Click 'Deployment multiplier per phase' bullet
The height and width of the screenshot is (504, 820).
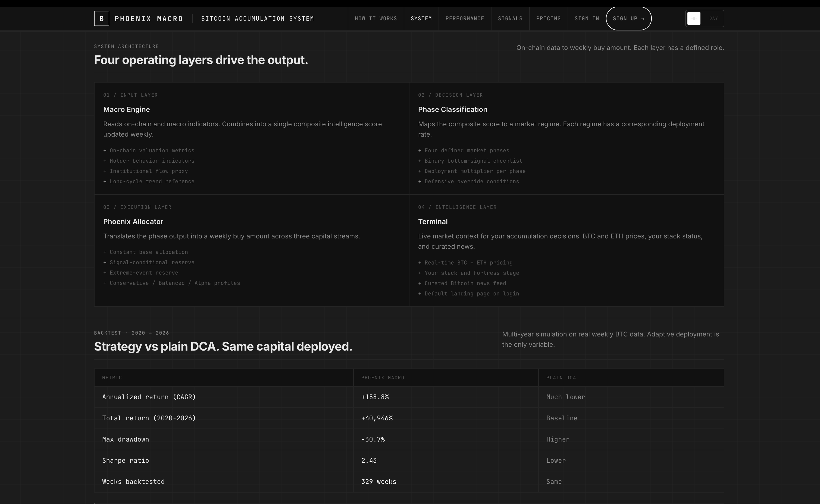(472, 171)
